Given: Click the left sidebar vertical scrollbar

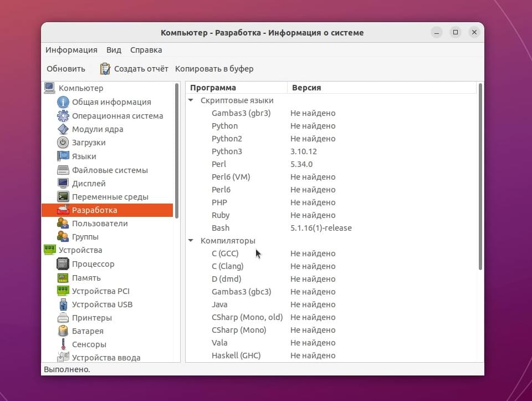Looking at the screenshot, I should coord(176,151).
